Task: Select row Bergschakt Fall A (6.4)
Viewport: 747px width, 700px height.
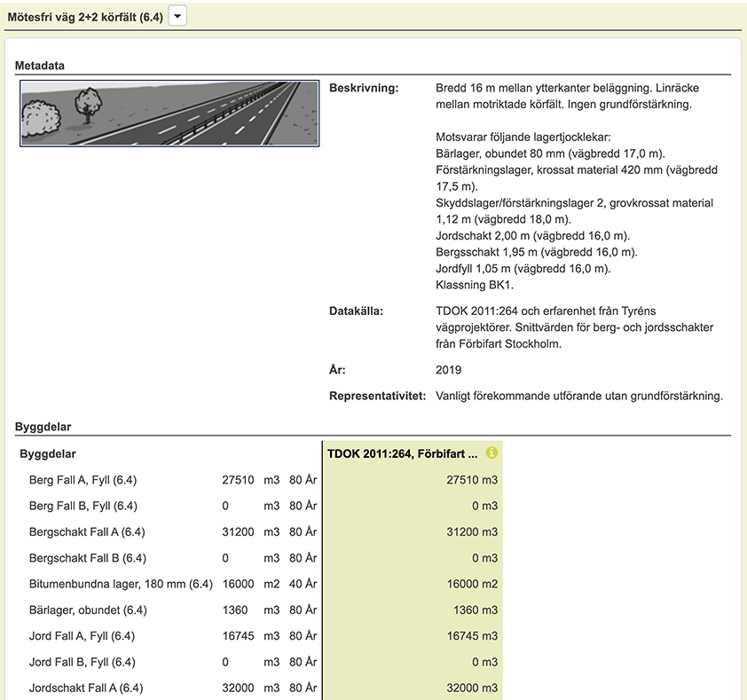Action: click(x=173, y=531)
